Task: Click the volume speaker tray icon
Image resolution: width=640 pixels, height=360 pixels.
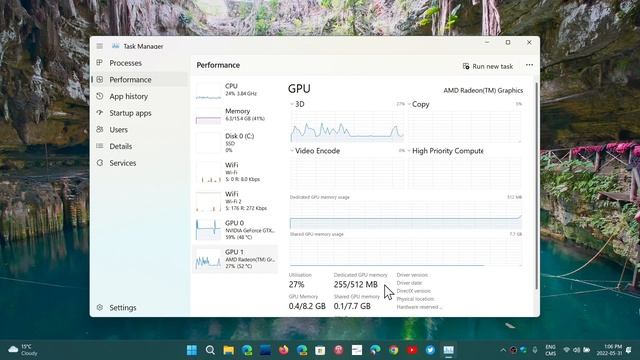Action: tap(576, 350)
